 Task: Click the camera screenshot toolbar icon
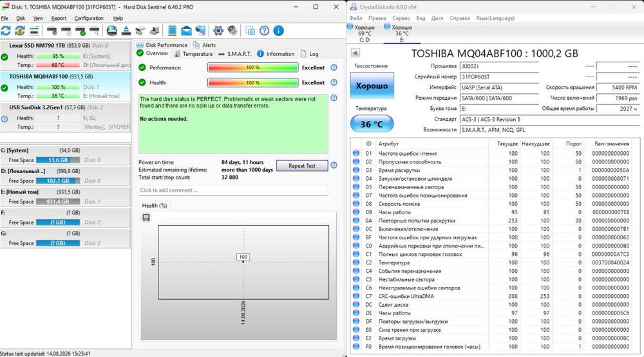pos(250,30)
